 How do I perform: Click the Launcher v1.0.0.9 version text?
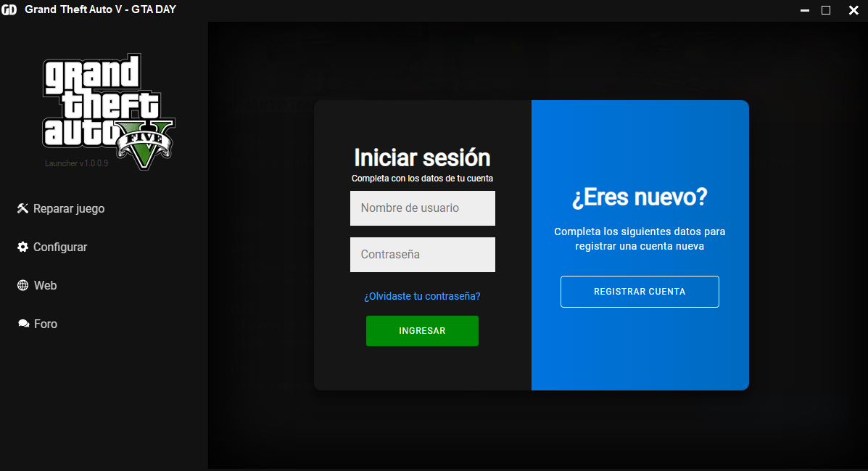[76, 163]
